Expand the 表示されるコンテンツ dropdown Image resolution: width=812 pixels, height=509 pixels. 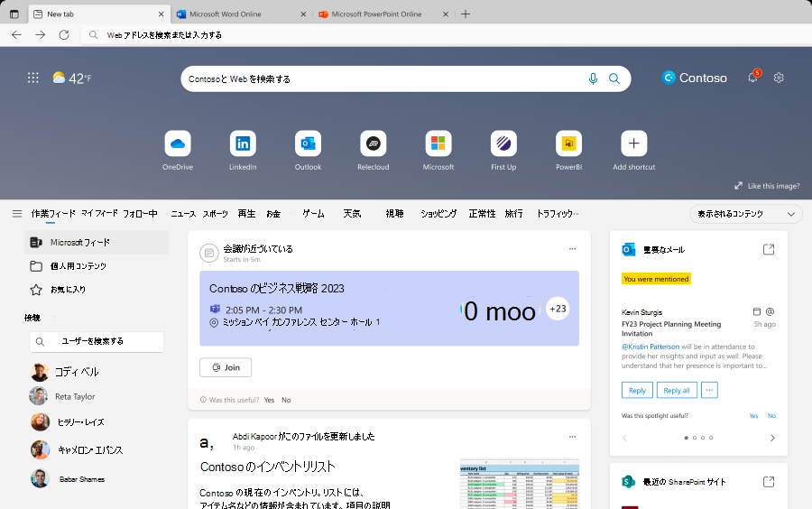coord(746,214)
